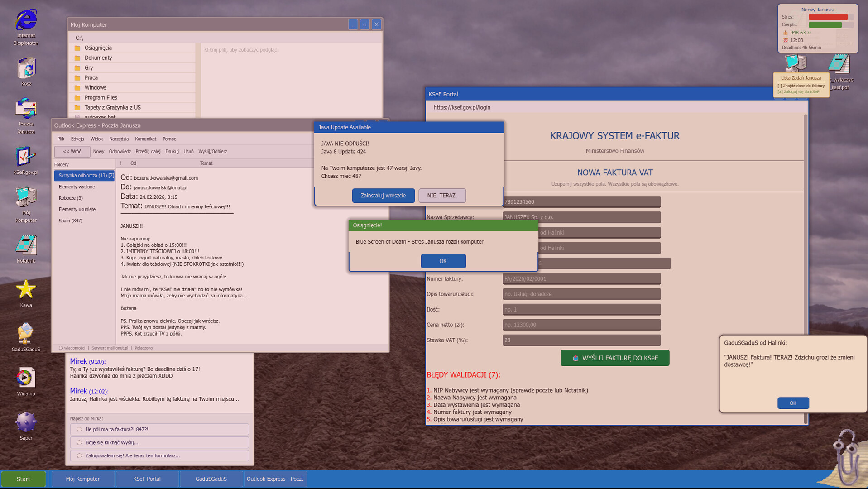868x489 pixels.
Task: Toggle the 'Znajdź dane do faktury' task checkbox
Action: pyautogui.click(x=780, y=86)
